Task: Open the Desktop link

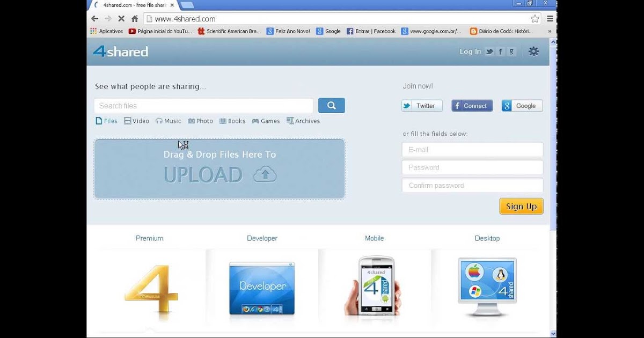Action: click(487, 238)
